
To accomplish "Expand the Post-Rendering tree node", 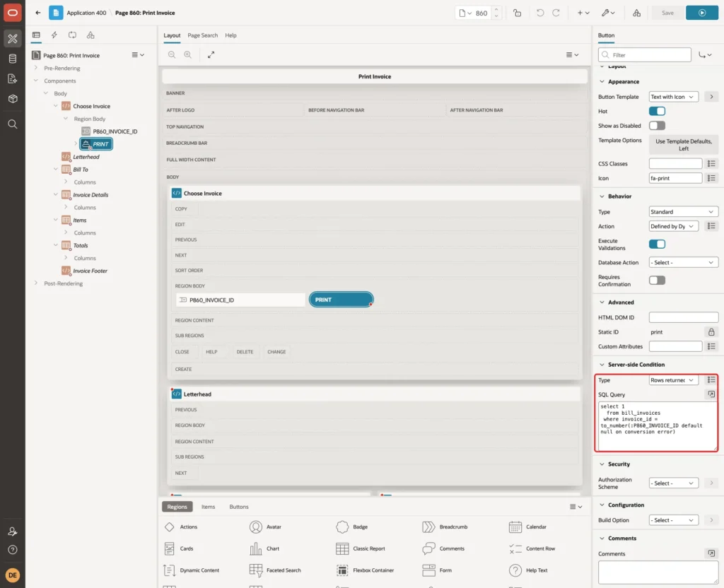I will point(36,283).
